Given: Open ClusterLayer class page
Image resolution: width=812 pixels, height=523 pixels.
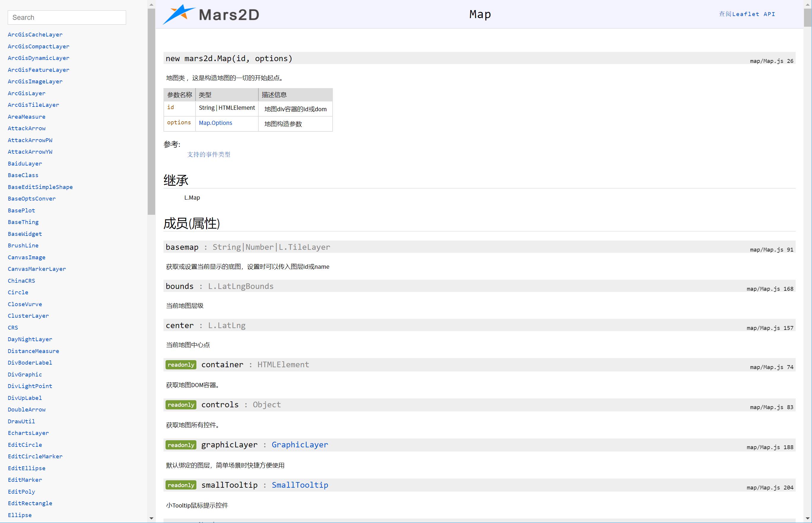Looking at the screenshot, I should click(x=28, y=316).
